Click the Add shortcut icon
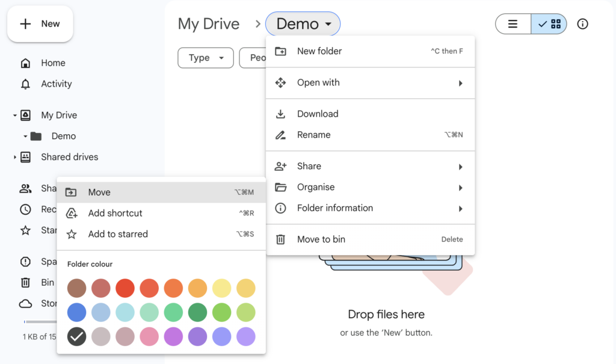Image resolution: width=616 pixels, height=364 pixels. click(x=72, y=214)
